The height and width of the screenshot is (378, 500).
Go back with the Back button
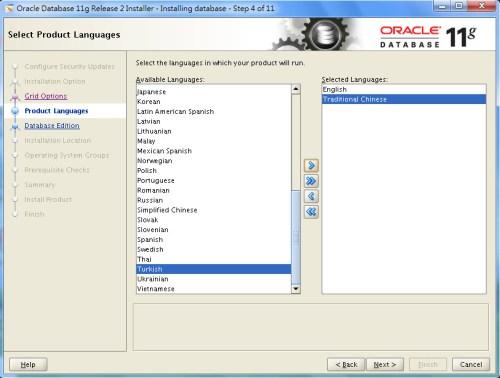click(346, 365)
